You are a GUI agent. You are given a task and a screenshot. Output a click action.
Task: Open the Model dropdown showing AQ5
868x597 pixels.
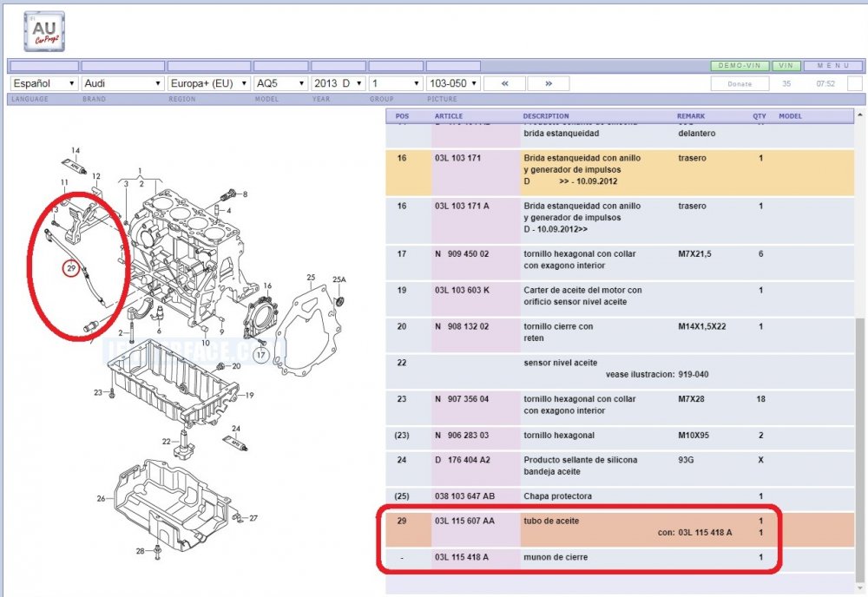click(x=281, y=83)
